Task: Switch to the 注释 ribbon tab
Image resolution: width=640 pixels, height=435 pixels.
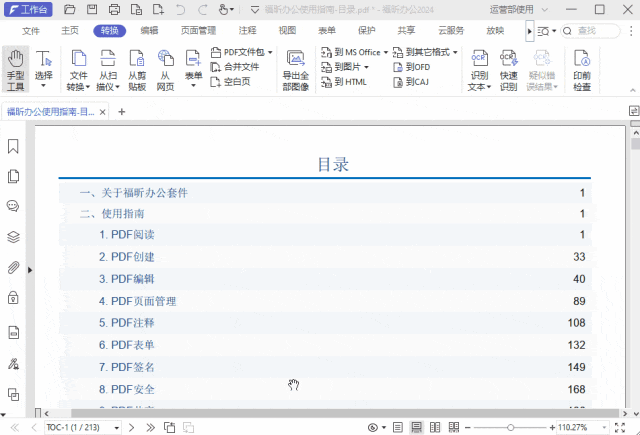Action: (x=247, y=31)
